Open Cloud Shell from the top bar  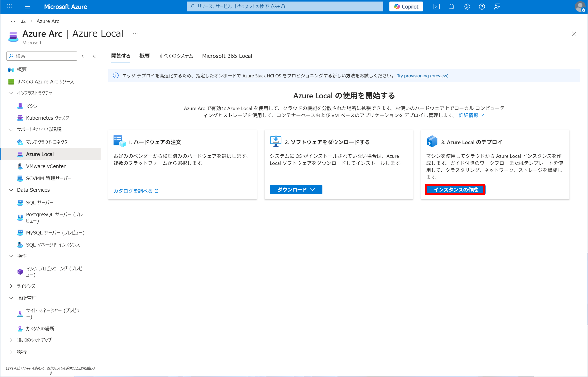436,7
